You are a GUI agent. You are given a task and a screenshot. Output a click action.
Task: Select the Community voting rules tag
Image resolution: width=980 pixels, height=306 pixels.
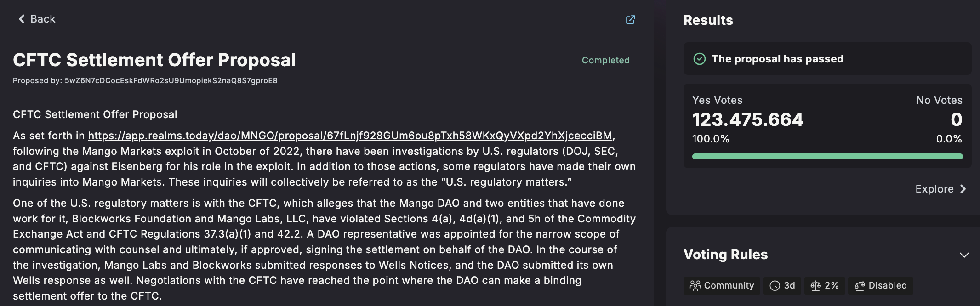(722, 286)
